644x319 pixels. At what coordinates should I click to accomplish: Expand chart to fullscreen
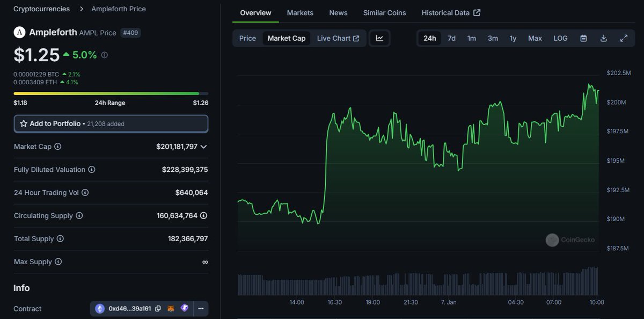[x=624, y=38]
